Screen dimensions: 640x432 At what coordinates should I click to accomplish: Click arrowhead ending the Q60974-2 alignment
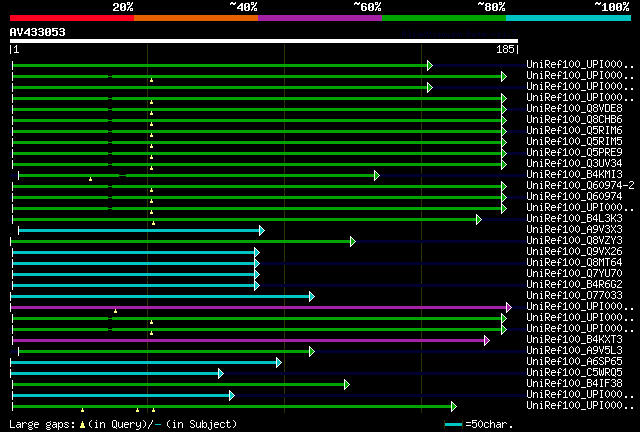(504, 187)
